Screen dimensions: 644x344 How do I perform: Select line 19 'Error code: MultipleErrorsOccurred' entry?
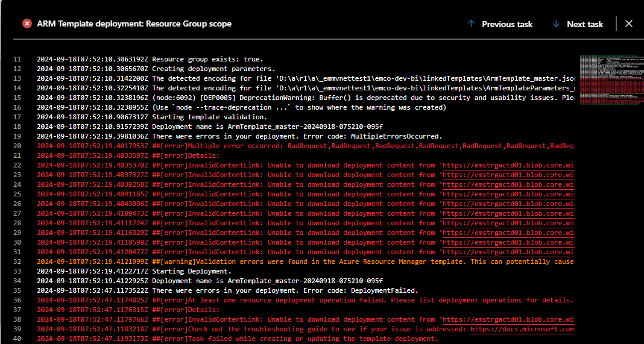[x=240, y=136]
